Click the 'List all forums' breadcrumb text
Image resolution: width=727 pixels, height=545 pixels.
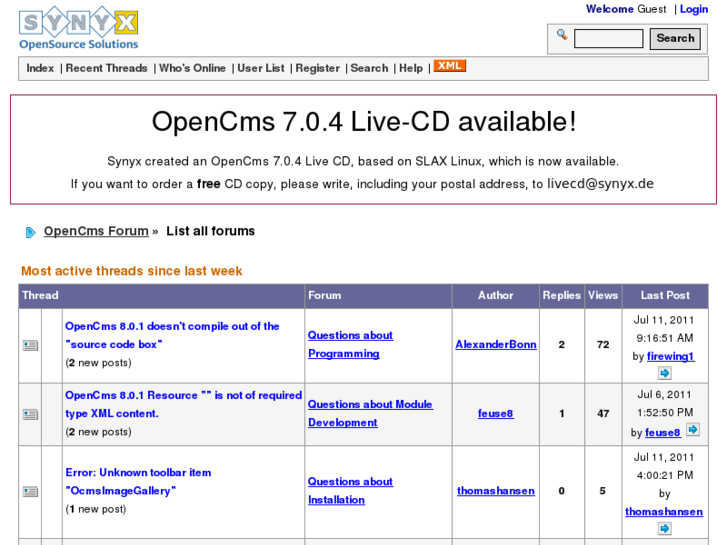210,231
